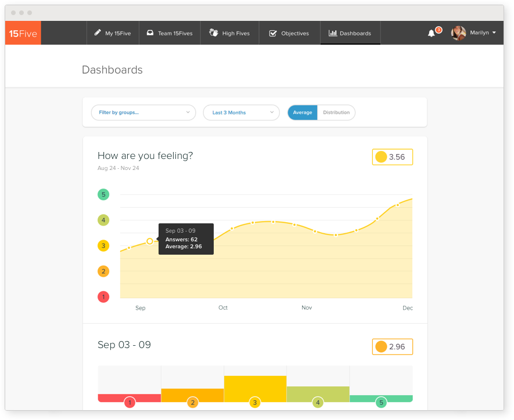Click the hands icon beside High Fives
The width and height of the screenshot is (514, 420).
[213, 33]
